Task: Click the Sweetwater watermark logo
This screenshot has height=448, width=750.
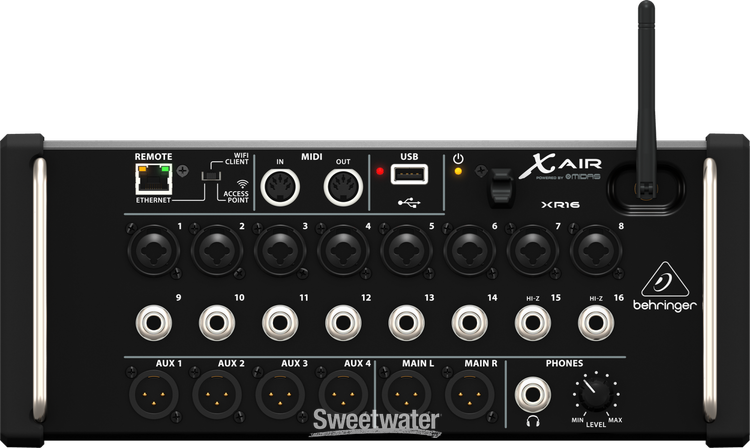Action: click(374, 421)
